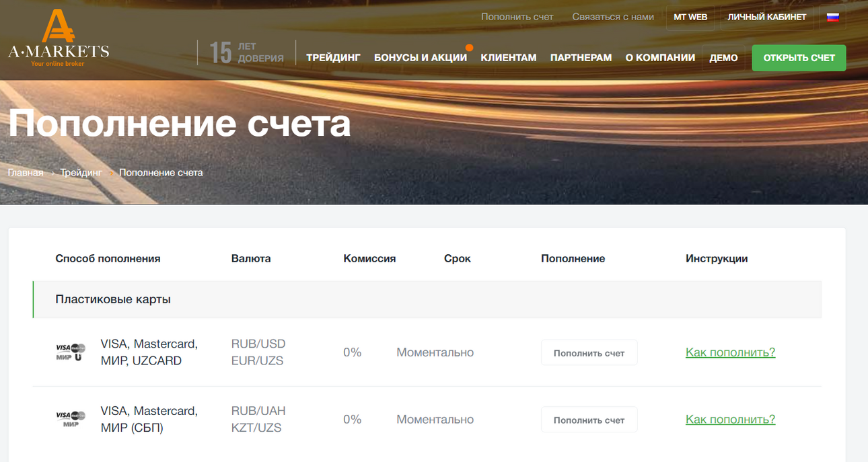868x462 pixels.
Task: Open the О компании menu
Action: [x=660, y=58]
